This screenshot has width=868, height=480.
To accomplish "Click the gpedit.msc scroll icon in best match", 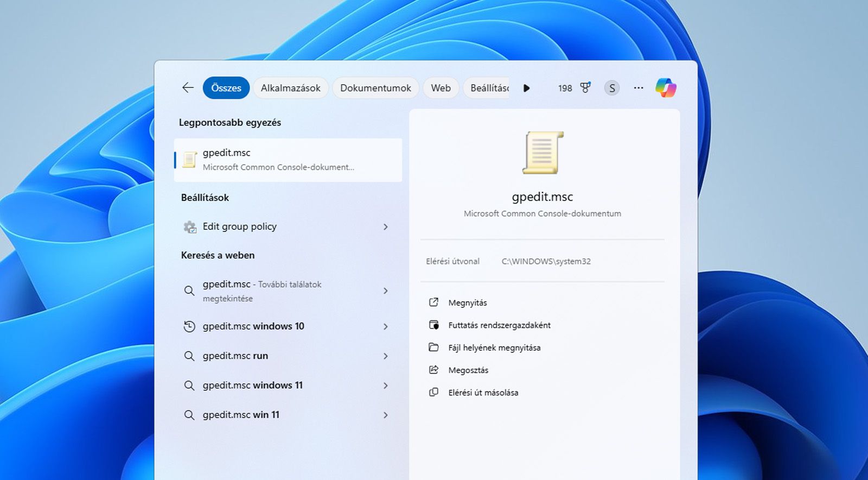I will pyautogui.click(x=189, y=160).
